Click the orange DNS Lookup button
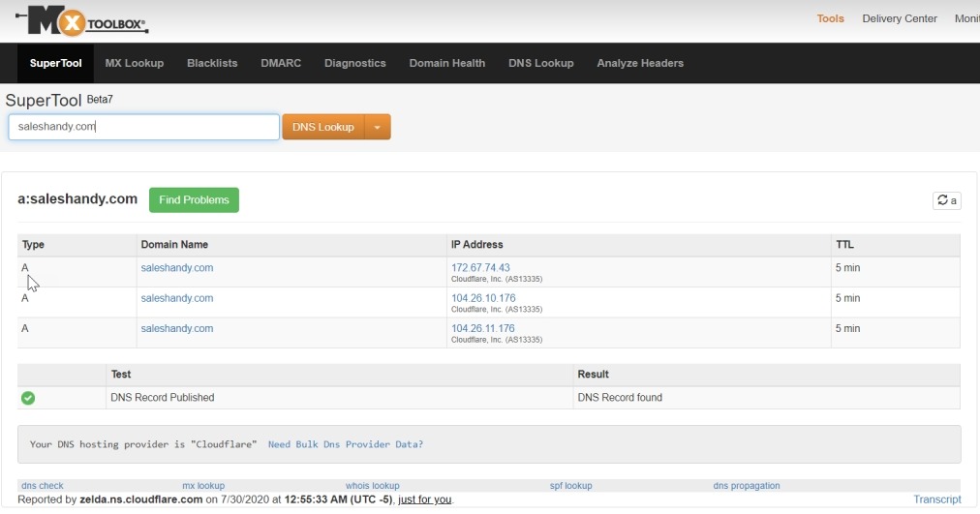The height and width of the screenshot is (514, 980). (x=323, y=127)
